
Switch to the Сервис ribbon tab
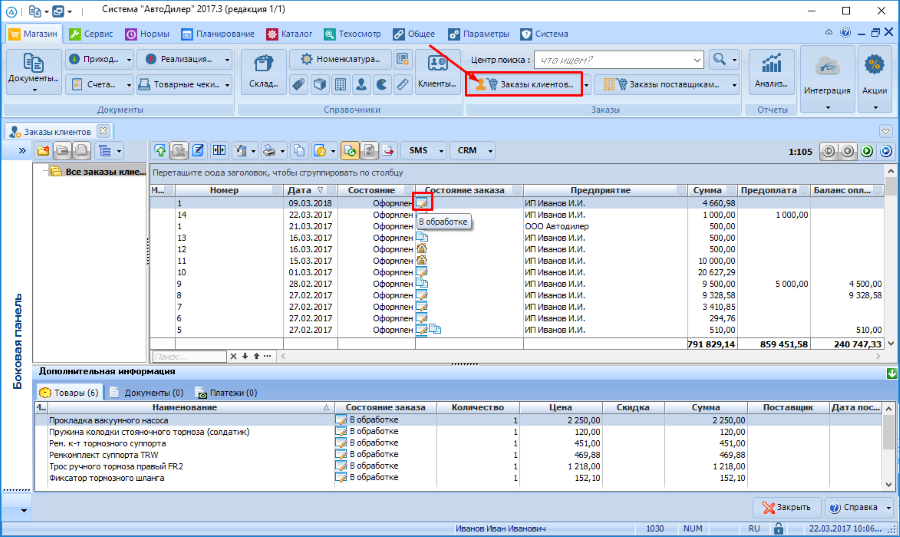(91, 34)
